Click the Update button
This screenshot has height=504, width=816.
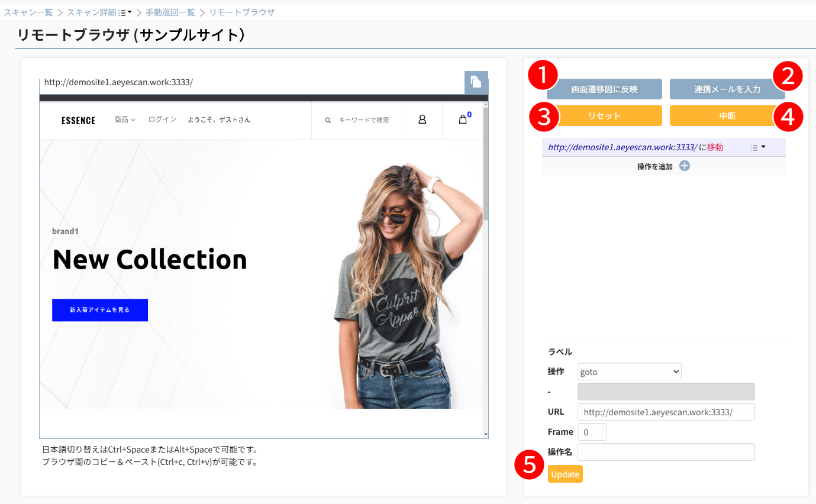[x=565, y=474]
